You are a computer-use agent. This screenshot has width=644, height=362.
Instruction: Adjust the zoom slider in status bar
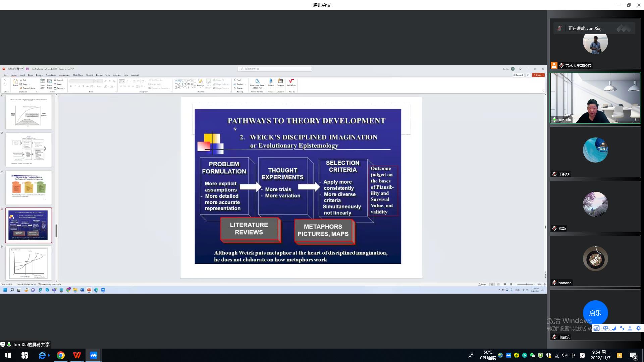pos(527,284)
